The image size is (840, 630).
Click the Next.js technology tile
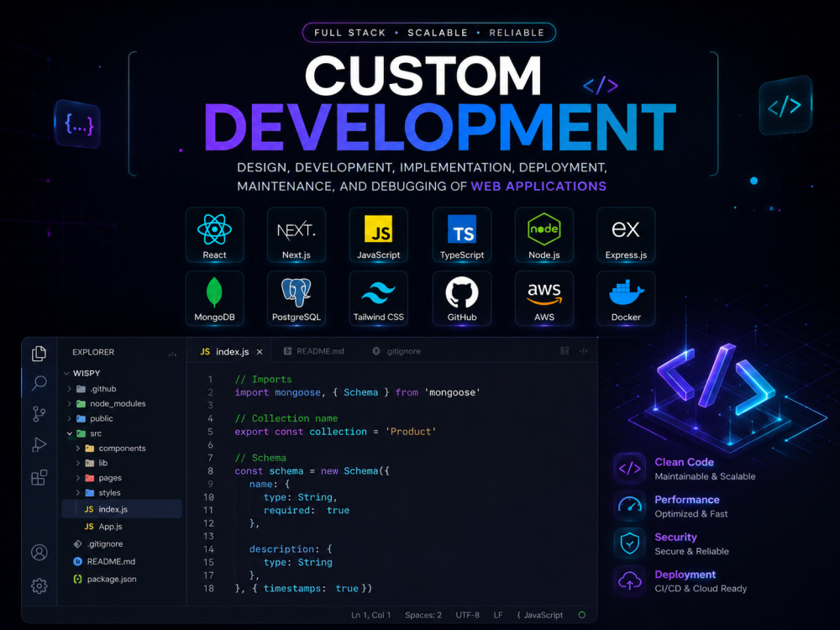[297, 234]
